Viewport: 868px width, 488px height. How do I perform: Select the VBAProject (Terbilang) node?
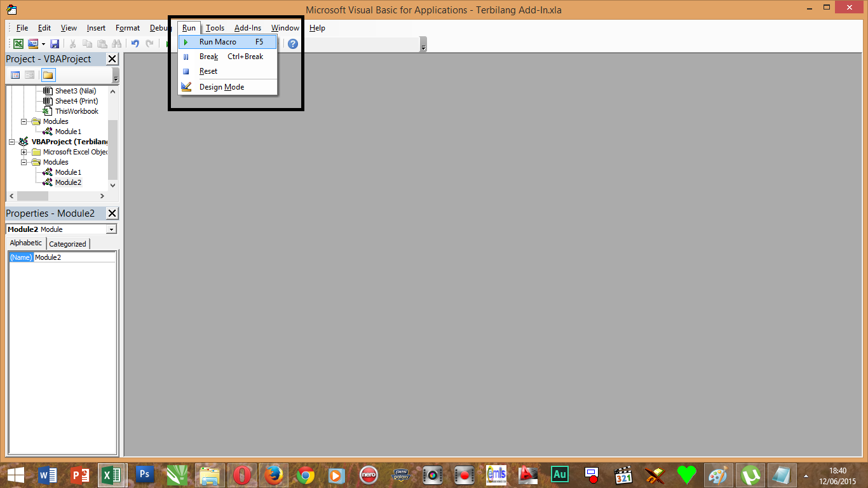pos(70,142)
